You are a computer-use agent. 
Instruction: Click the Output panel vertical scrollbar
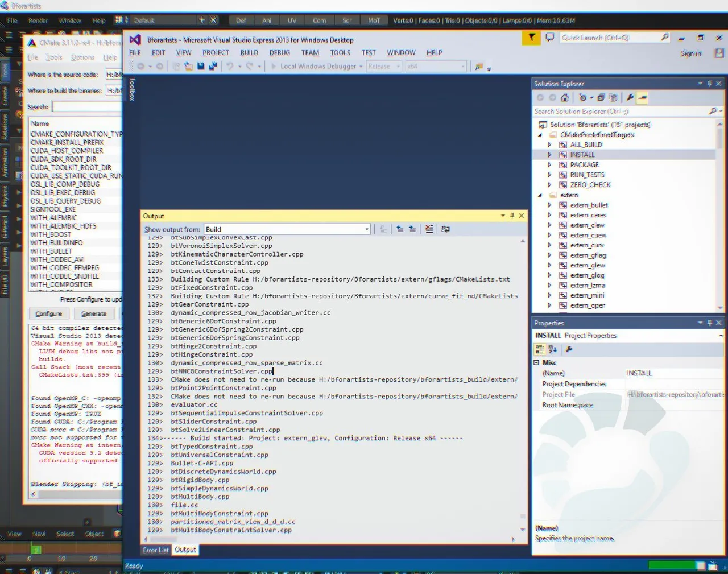pos(522,385)
